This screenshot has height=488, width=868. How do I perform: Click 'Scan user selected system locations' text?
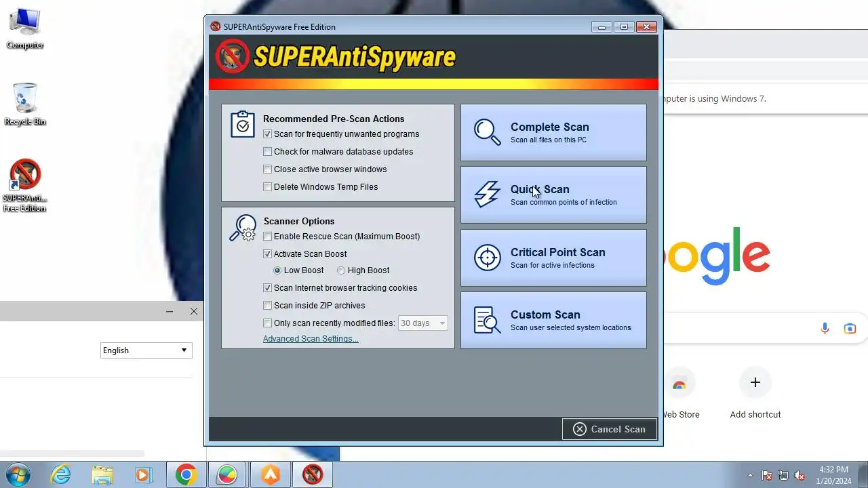(571, 328)
